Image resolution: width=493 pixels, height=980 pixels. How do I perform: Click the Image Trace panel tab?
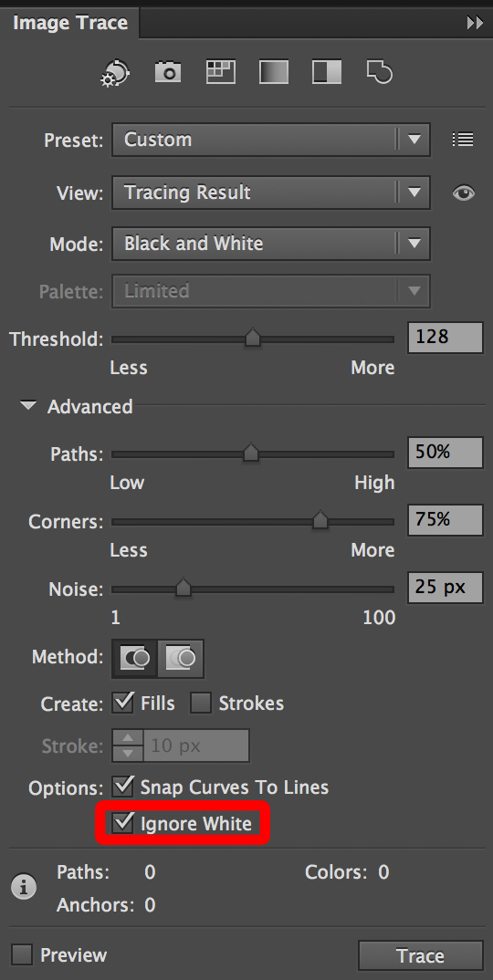[70, 23]
